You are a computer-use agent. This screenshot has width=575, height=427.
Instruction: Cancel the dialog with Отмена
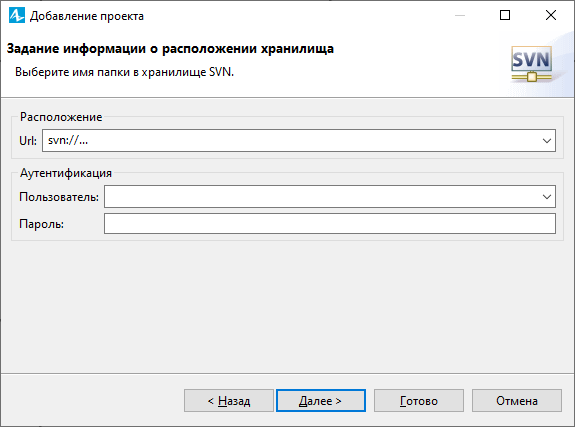pyautogui.click(x=517, y=401)
